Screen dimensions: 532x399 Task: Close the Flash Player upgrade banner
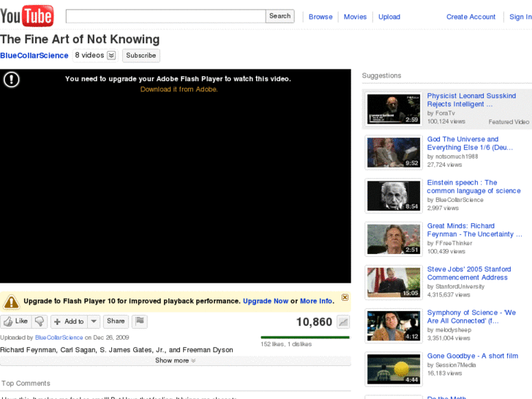[x=345, y=297]
